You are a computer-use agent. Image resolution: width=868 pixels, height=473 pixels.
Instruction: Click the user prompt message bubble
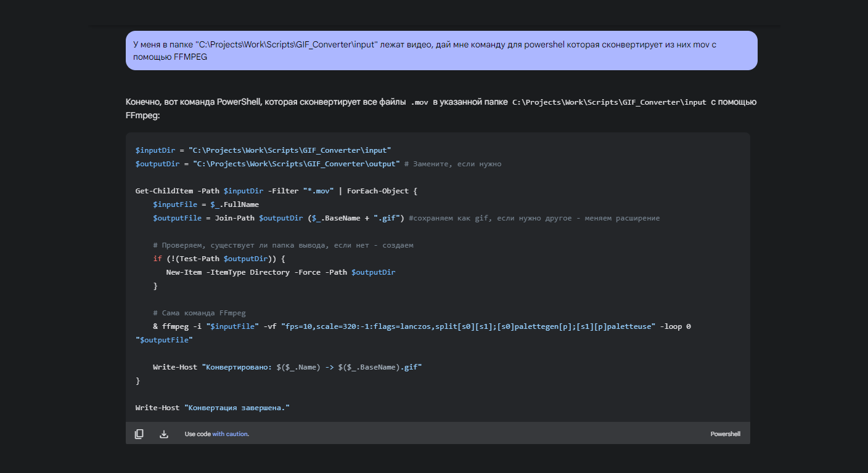pyautogui.click(x=441, y=51)
